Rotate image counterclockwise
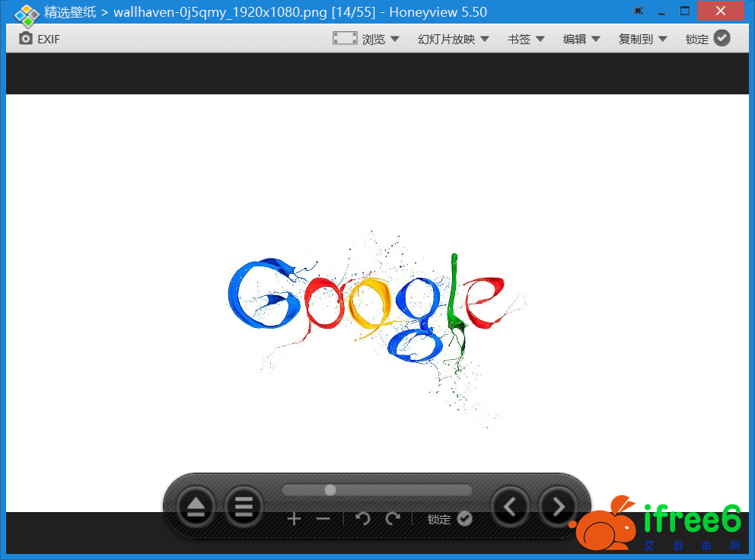The width and height of the screenshot is (755, 560). (363, 519)
